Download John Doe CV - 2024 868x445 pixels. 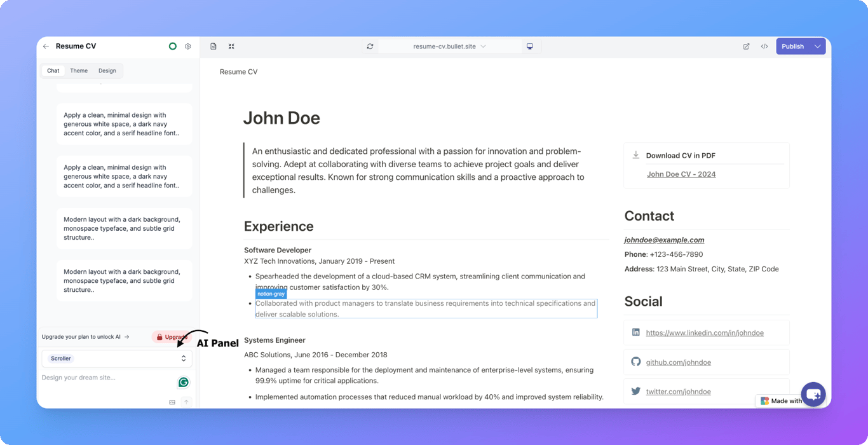(x=681, y=174)
